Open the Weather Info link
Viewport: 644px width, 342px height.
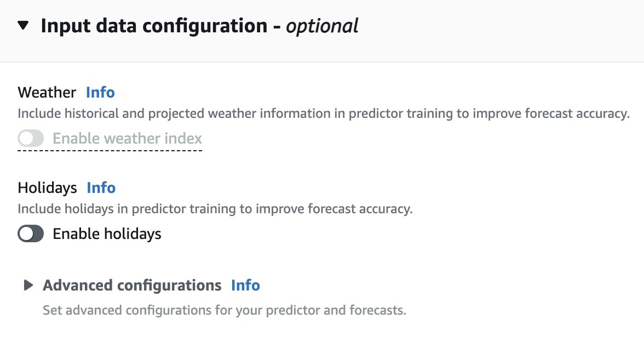click(x=100, y=92)
